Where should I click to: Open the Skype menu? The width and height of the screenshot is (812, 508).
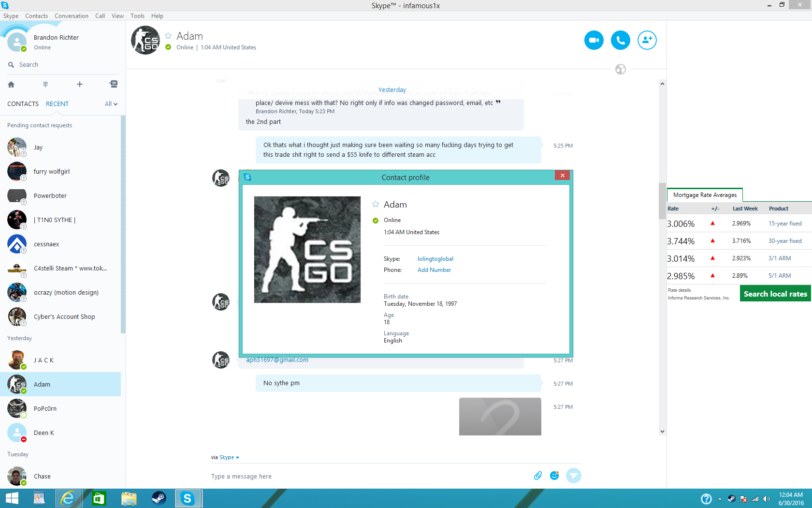point(11,16)
